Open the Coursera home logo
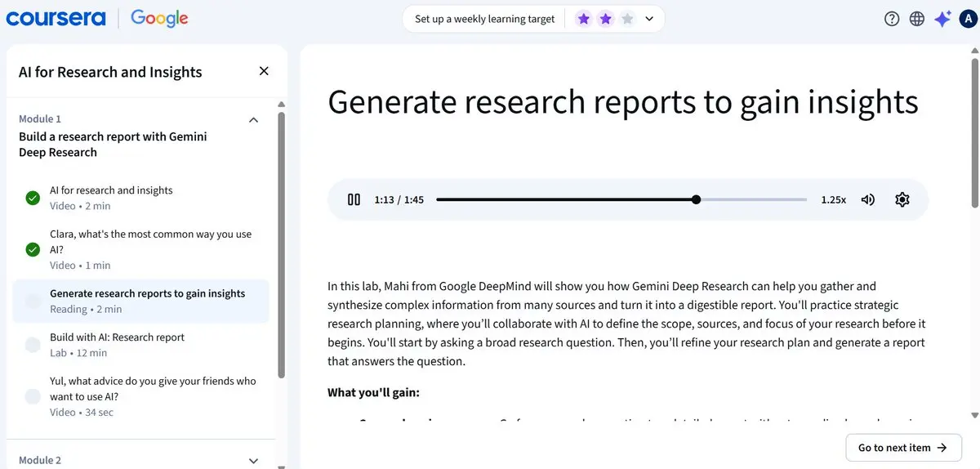 click(x=56, y=18)
